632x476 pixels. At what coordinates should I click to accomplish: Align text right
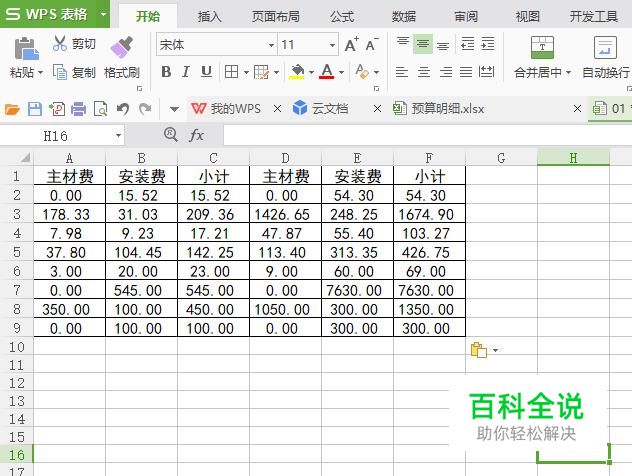(445, 72)
